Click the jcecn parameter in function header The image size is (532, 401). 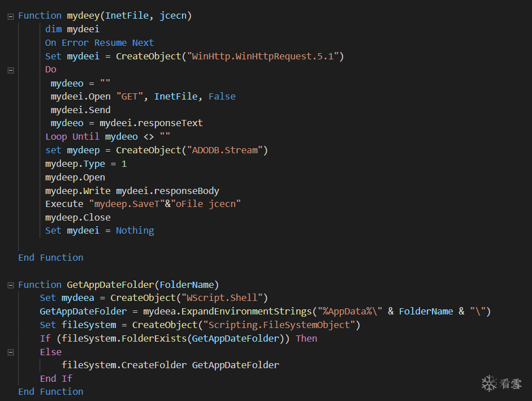pos(172,16)
